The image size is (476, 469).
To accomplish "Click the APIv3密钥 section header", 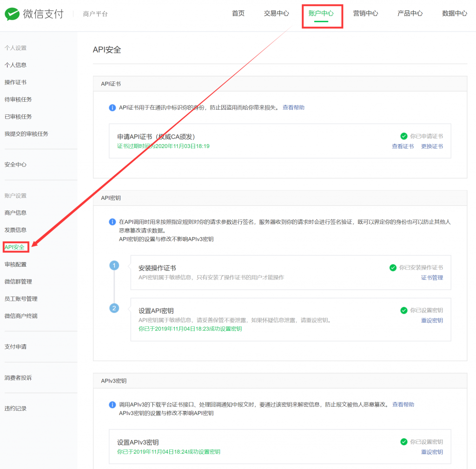I will point(114,381).
